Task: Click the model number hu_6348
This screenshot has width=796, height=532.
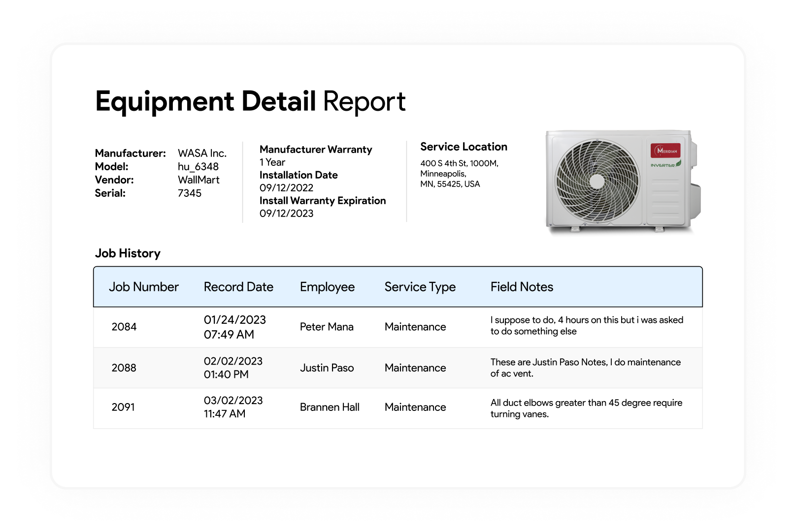Action: click(198, 166)
